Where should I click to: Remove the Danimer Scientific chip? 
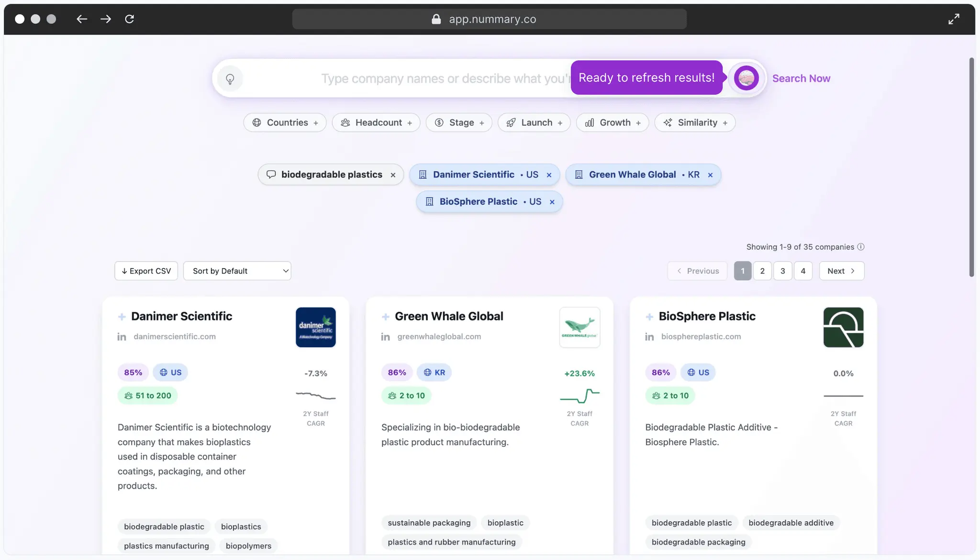pyautogui.click(x=549, y=175)
